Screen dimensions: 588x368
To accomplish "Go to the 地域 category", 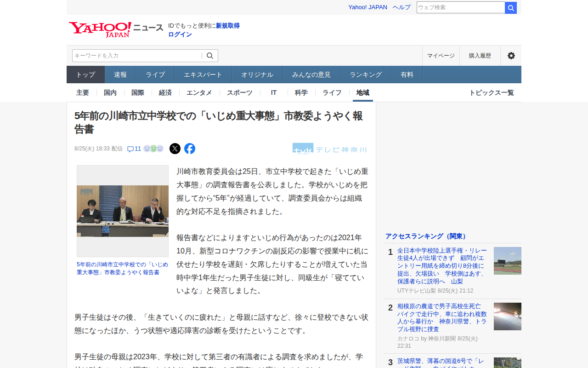I will 363,92.
